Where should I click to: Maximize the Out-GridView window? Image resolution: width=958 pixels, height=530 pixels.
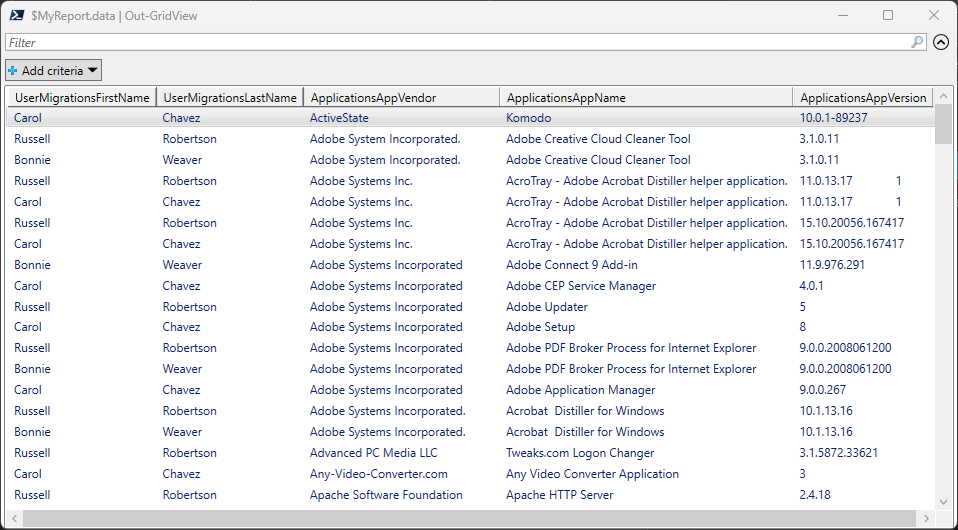(x=888, y=15)
